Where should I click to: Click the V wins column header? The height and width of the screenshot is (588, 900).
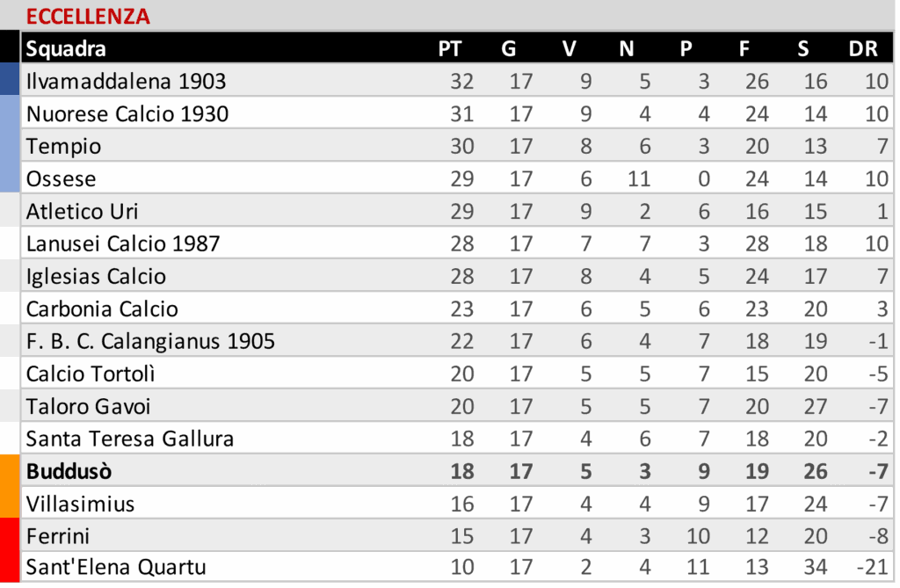pos(569,49)
